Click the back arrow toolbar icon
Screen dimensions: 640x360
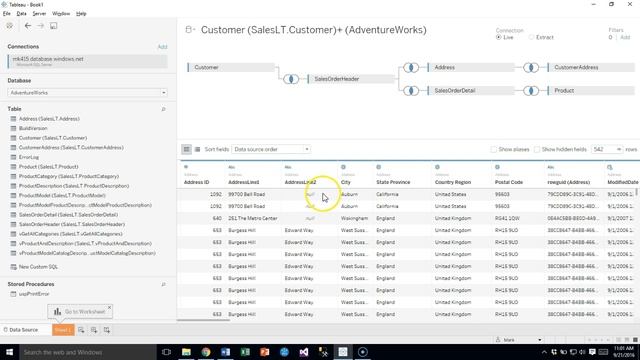click(28, 26)
